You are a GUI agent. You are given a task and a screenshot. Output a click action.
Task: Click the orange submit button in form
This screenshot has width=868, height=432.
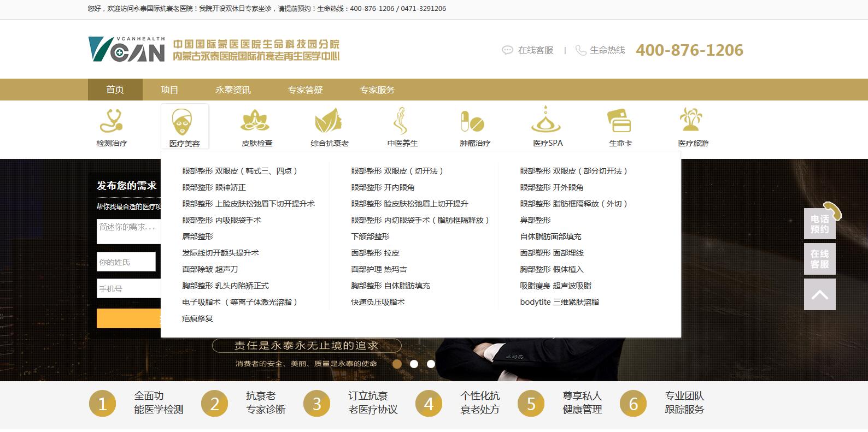129,318
